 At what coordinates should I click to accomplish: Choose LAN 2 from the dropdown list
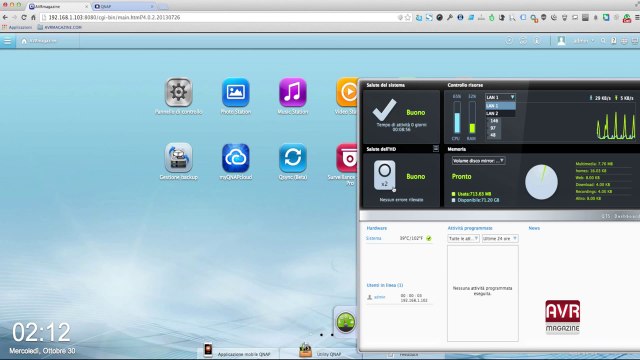coord(500,113)
